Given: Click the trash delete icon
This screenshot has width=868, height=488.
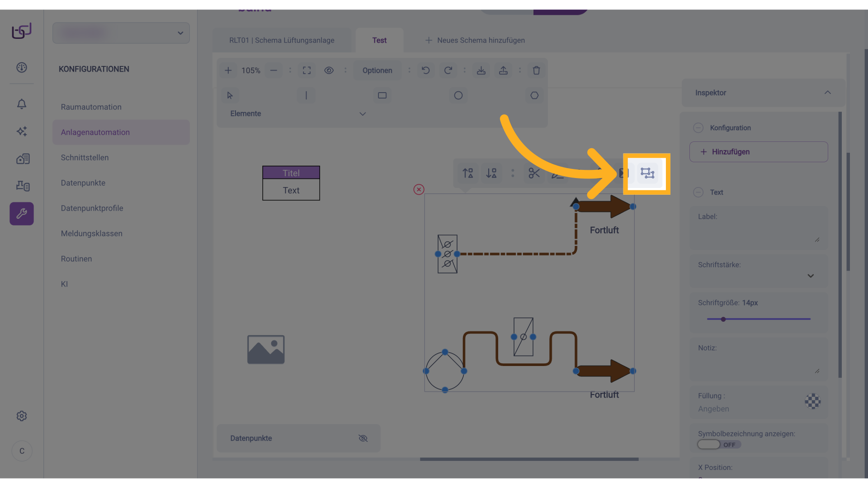Looking at the screenshot, I should click(x=536, y=70).
